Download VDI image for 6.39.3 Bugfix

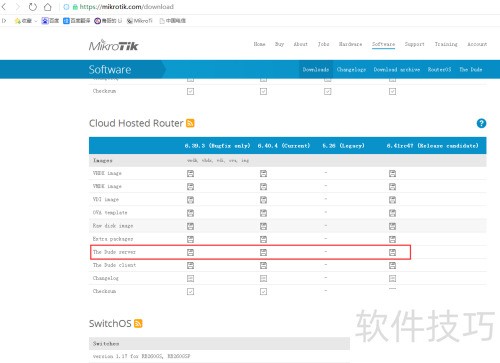coord(190,200)
